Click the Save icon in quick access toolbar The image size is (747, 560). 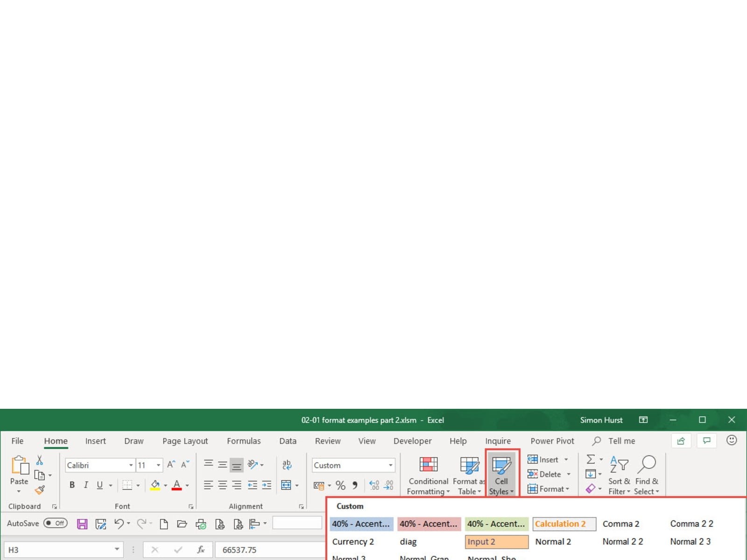(82, 524)
